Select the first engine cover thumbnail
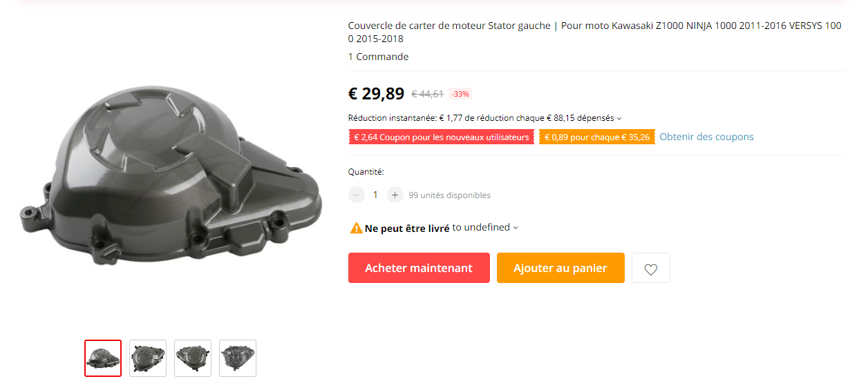 [x=103, y=358]
